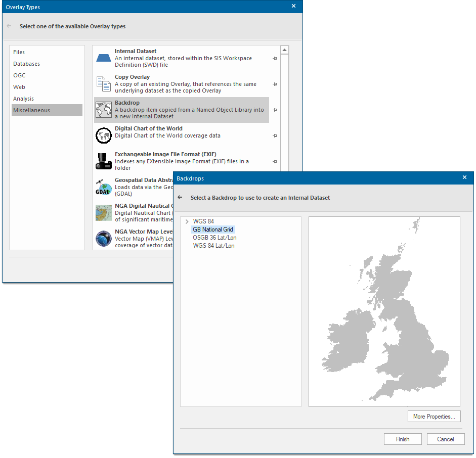Click the Internal Dataset trapezoid icon

(x=104, y=58)
